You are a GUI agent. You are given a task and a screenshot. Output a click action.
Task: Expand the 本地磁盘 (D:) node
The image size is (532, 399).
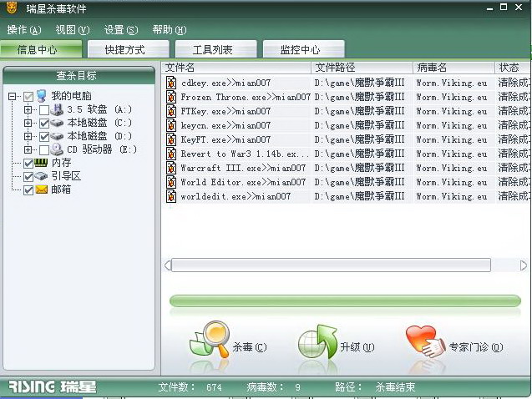point(28,136)
